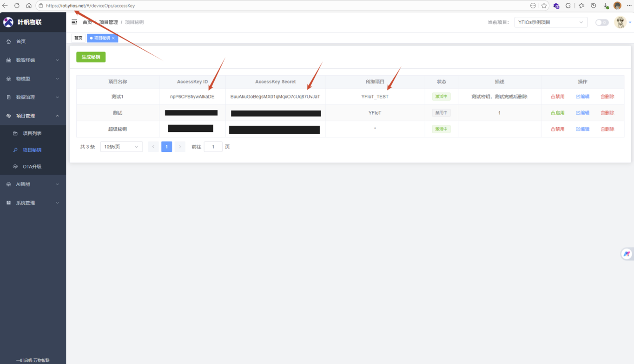The height and width of the screenshot is (364, 634).
Task: Click the floating assistant icon at right edge
Action: 627,254
